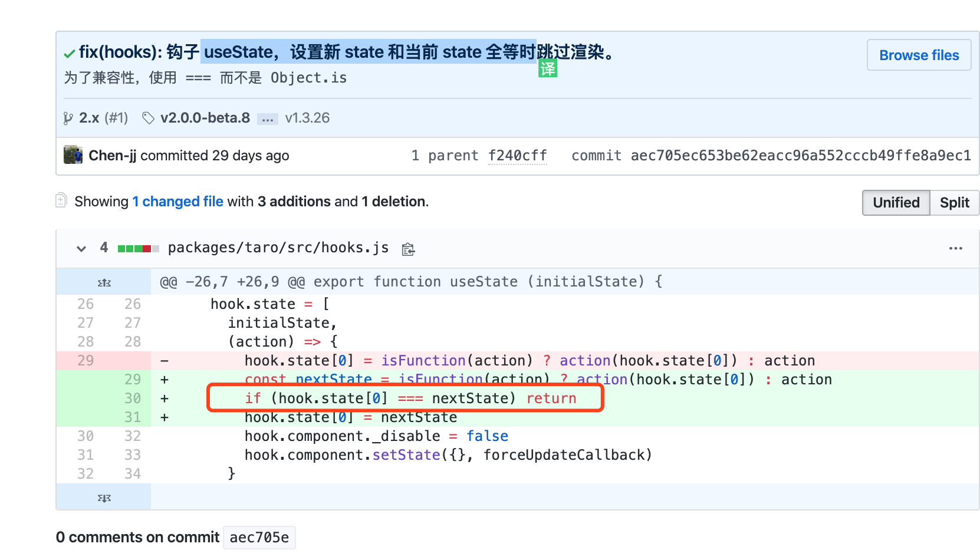980x560 pixels.
Task: Copy the file path for hooks.js
Action: [x=408, y=249]
